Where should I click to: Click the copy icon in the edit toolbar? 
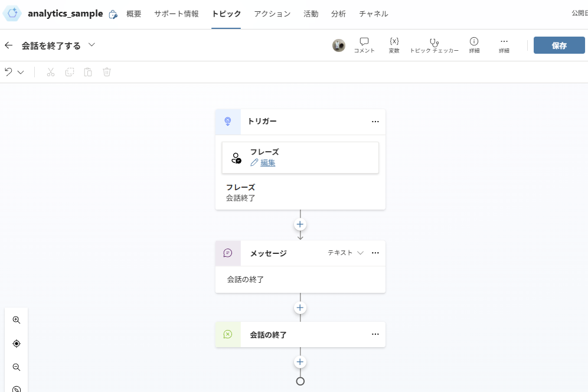[x=70, y=72]
